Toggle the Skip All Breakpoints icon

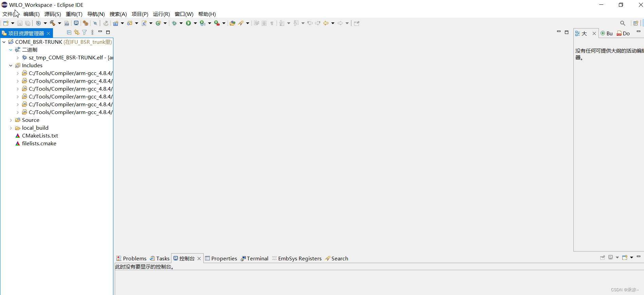[95, 23]
